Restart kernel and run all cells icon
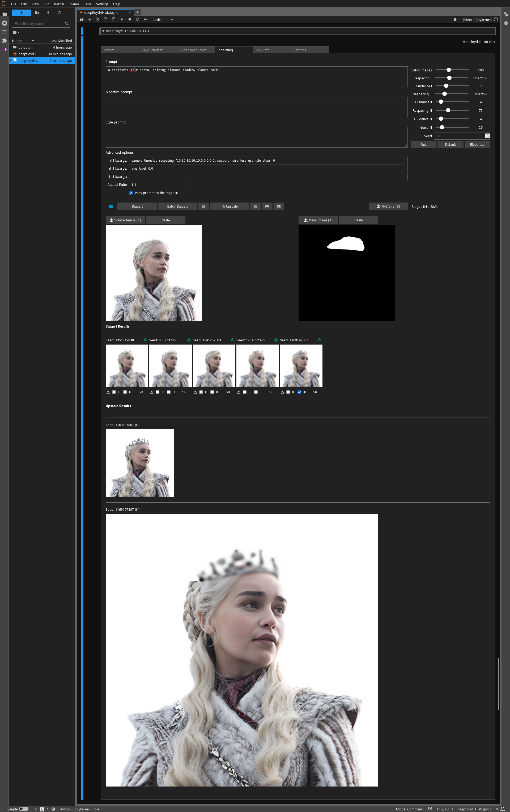Viewport: 510px width, 812px height. (x=146, y=20)
